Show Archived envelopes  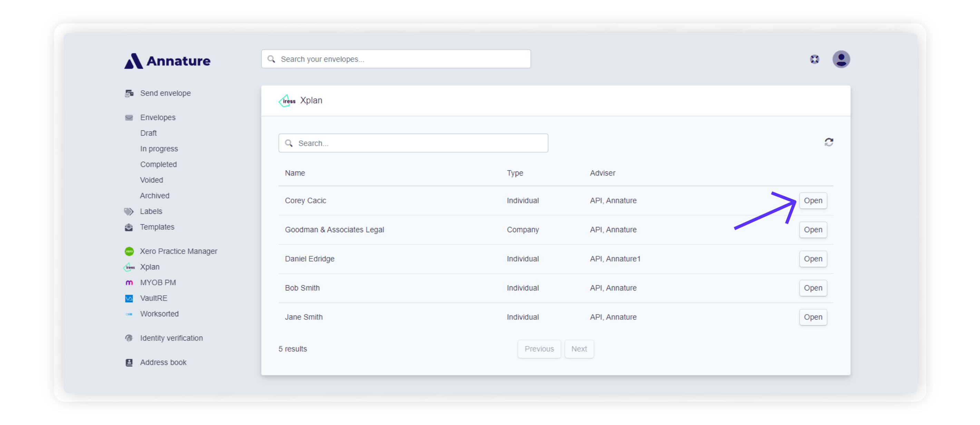tap(155, 196)
